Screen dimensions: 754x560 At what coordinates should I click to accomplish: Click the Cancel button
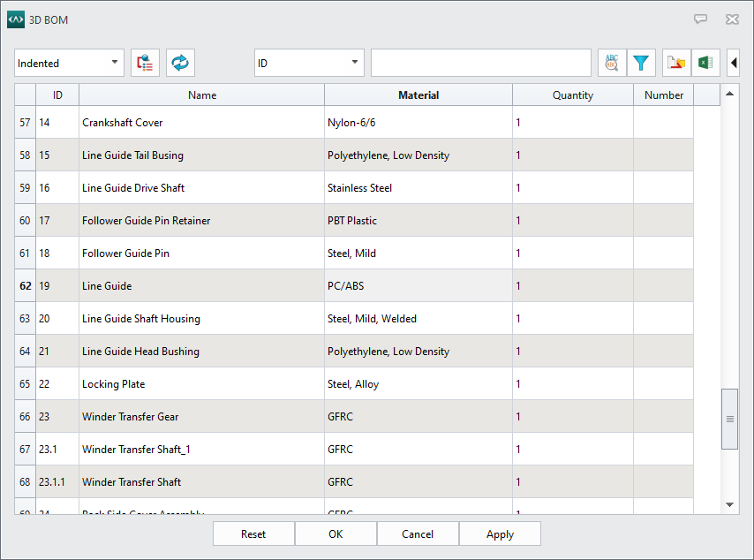pyautogui.click(x=418, y=534)
